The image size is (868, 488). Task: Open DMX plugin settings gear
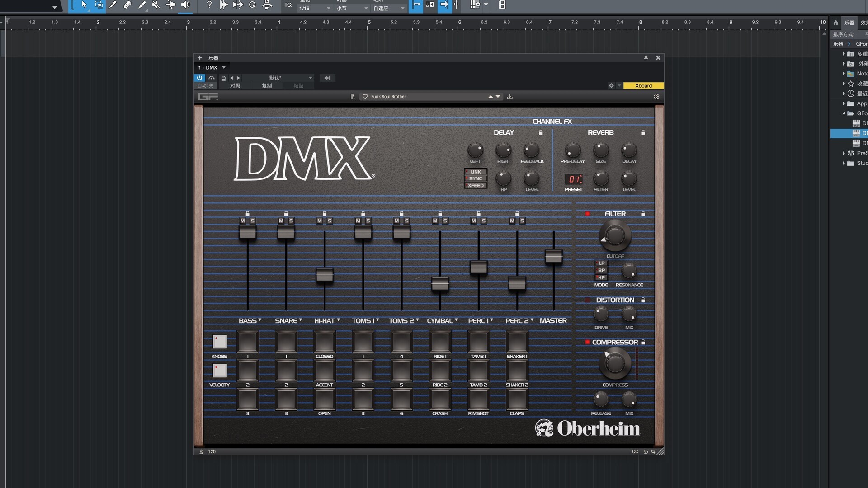pyautogui.click(x=656, y=97)
